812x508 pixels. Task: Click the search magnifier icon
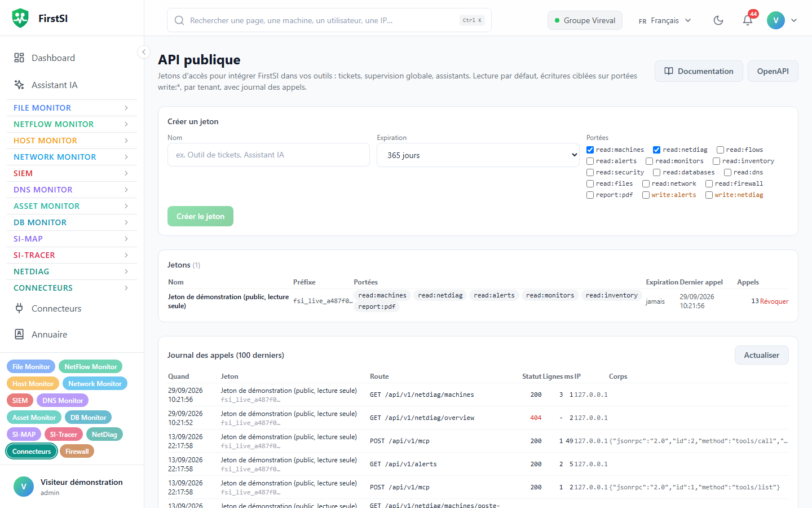pyautogui.click(x=179, y=20)
